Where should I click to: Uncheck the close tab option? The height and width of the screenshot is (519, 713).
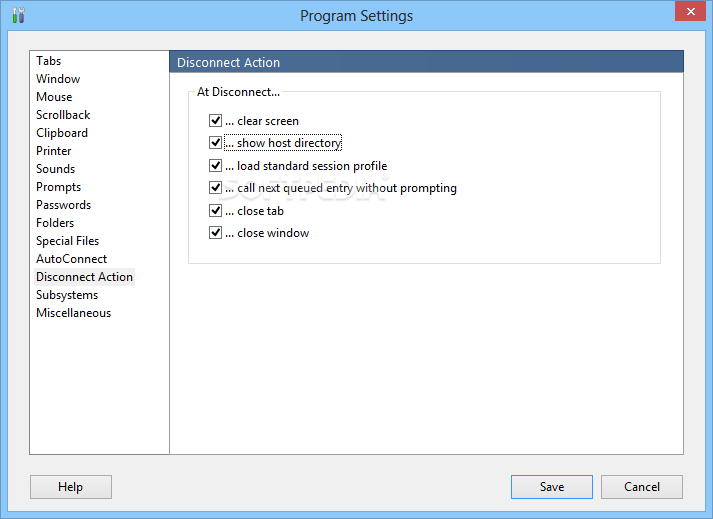pyautogui.click(x=216, y=211)
